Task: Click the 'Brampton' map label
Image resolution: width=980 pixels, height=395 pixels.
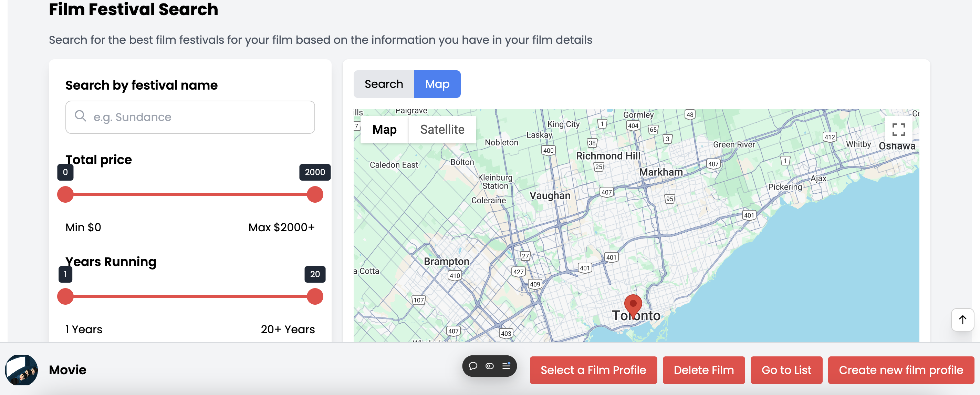Action: [447, 261]
